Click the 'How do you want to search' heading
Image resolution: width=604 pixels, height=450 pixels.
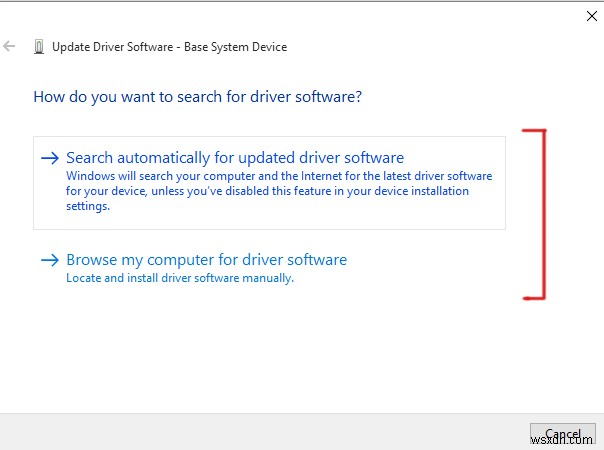tap(197, 97)
